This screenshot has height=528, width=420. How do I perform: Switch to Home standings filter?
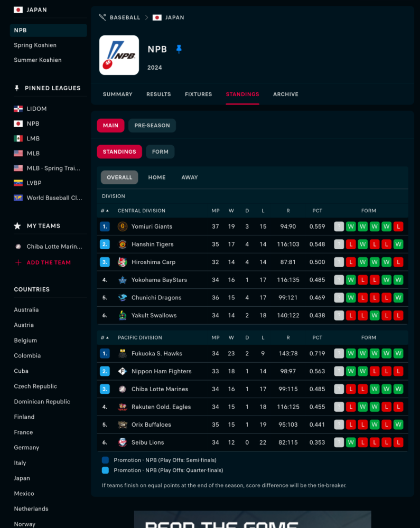click(x=157, y=177)
